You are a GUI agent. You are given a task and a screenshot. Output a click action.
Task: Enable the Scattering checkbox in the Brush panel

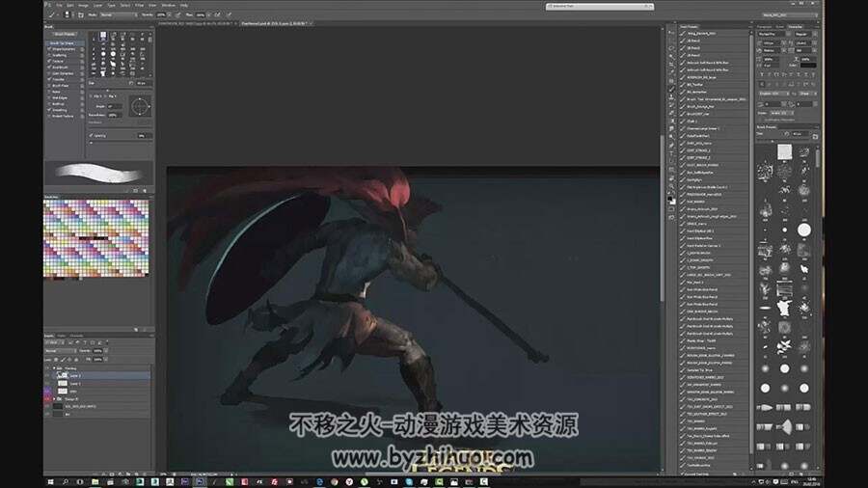click(x=49, y=55)
